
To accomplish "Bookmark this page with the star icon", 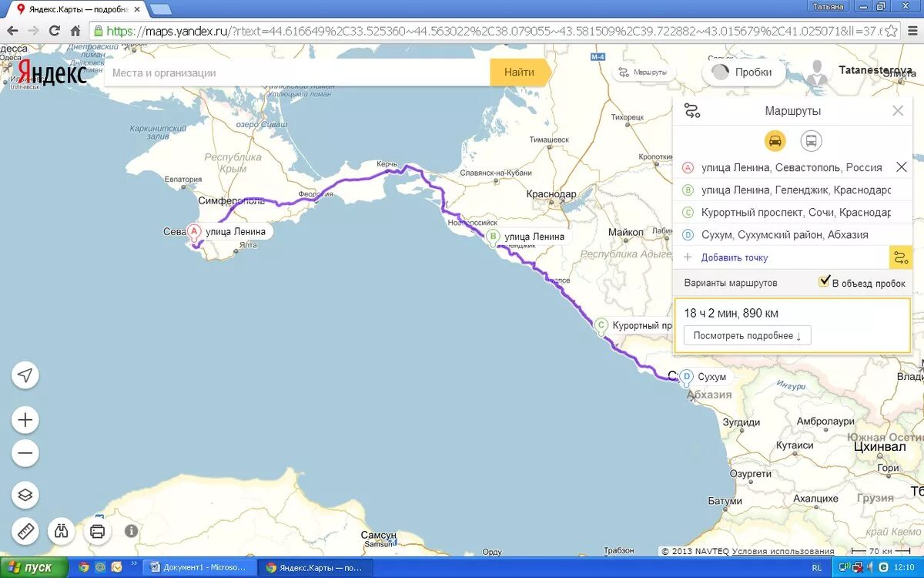I will click(x=891, y=31).
